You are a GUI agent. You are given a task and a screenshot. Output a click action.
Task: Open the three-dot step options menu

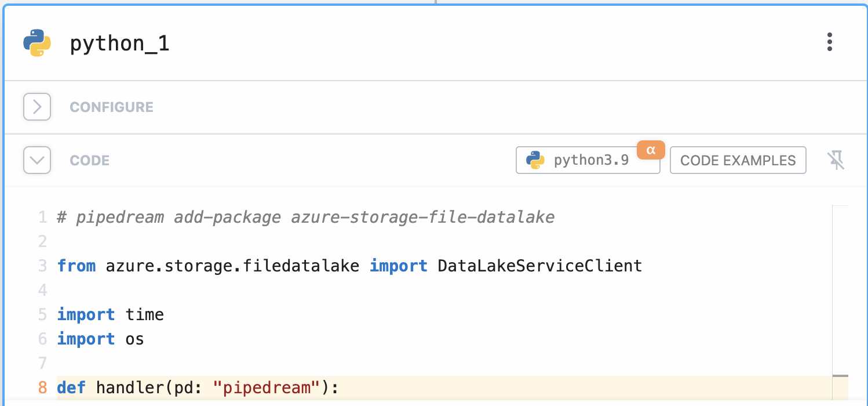click(830, 42)
